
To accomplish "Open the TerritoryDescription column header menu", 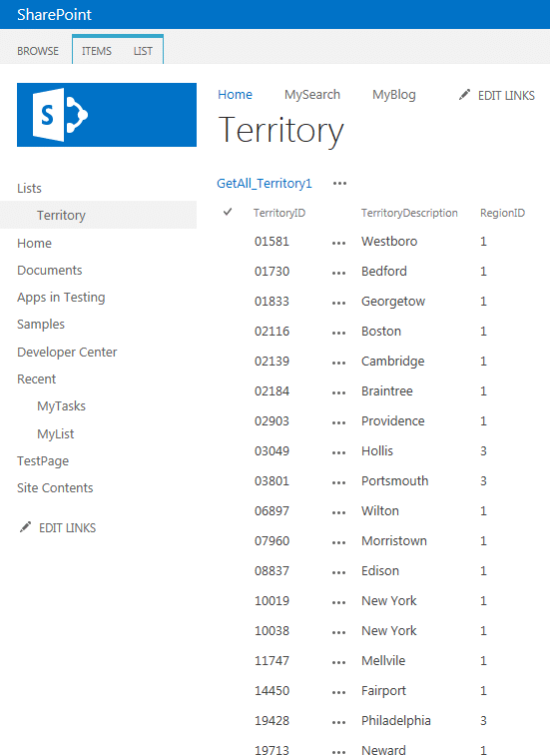I will (x=409, y=213).
